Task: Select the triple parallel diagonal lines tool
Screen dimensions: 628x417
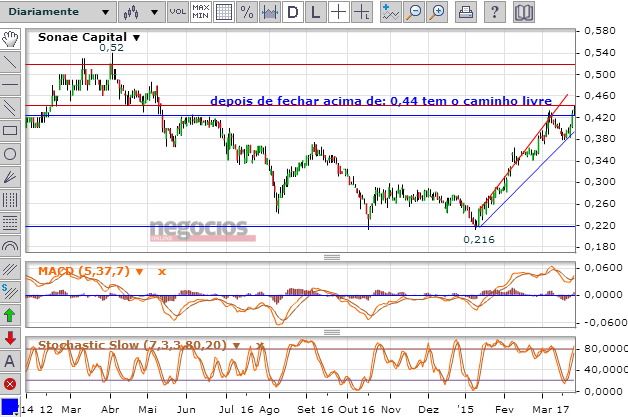Action: click(10, 269)
